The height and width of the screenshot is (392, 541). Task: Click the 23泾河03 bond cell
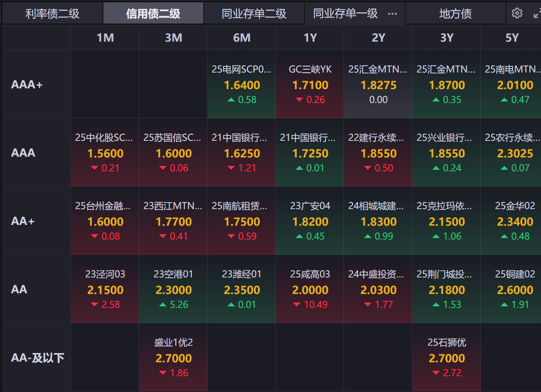tap(105, 289)
